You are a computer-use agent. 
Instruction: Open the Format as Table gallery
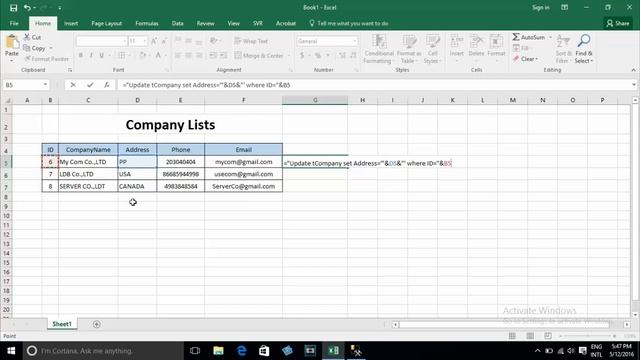pyautogui.click(x=409, y=49)
